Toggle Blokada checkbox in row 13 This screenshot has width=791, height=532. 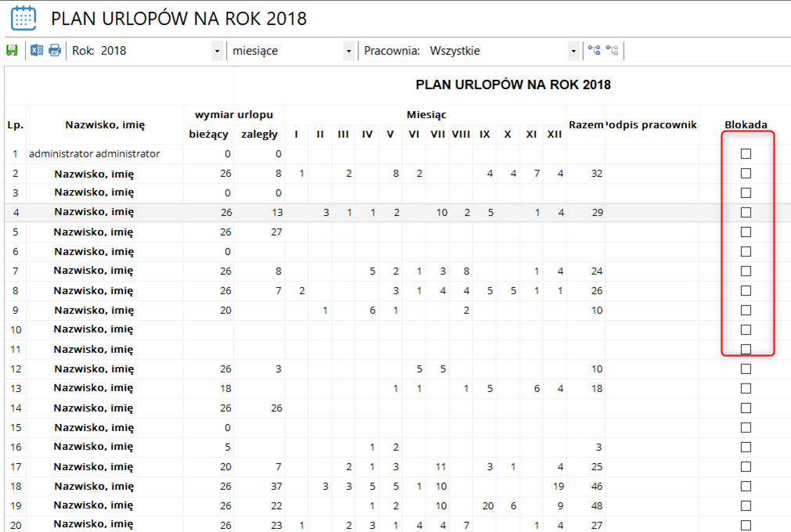[746, 388]
